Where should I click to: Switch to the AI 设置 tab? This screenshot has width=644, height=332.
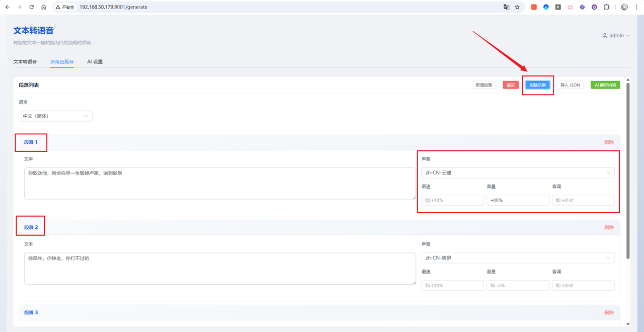click(95, 62)
